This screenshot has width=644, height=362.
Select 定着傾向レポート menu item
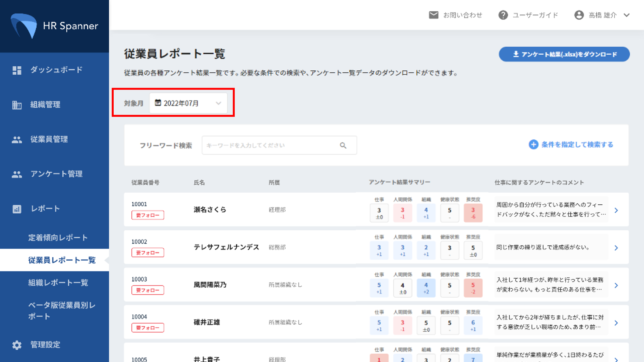58,238
